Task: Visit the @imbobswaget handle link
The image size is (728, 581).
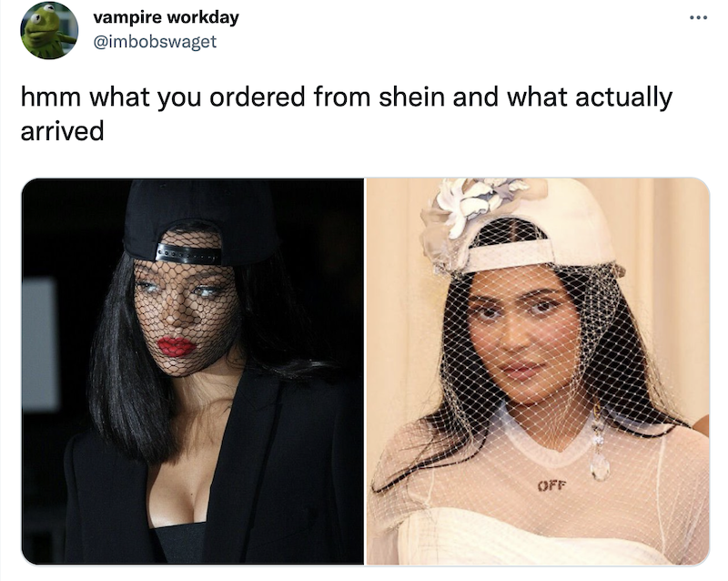Action: (x=155, y=42)
